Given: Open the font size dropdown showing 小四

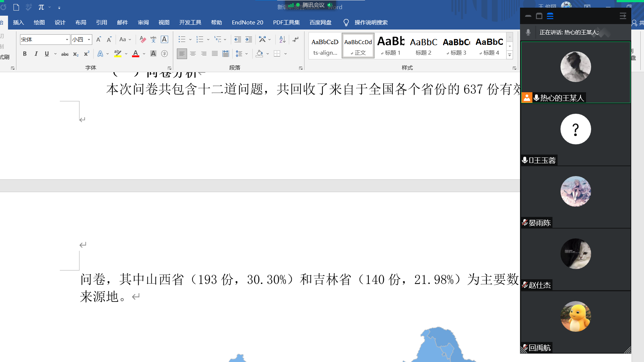Looking at the screenshot, I should coord(89,39).
